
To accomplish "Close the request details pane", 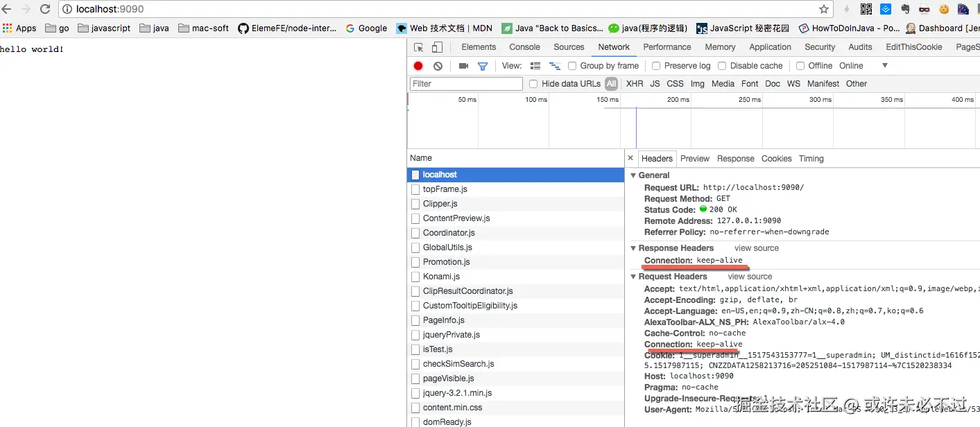I will [x=630, y=158].
